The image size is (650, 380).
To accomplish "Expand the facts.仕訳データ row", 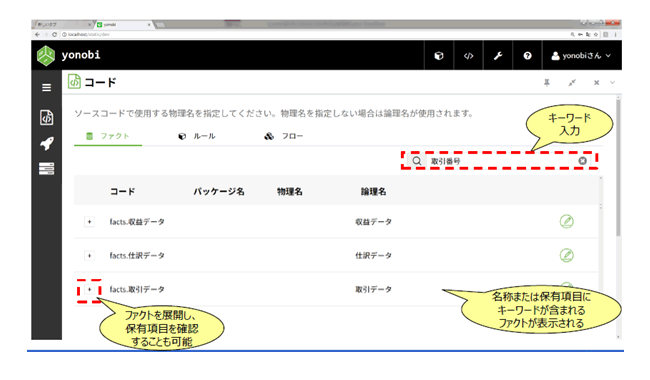I will tap(89, 256).
